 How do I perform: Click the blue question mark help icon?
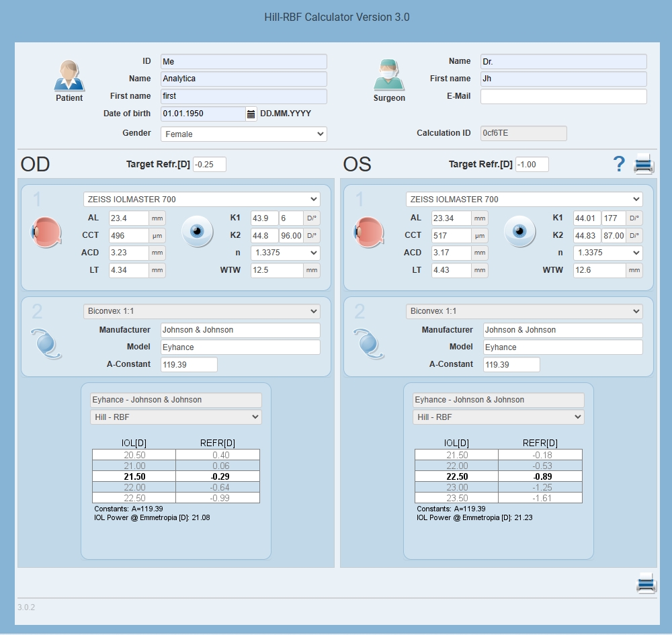619,164
